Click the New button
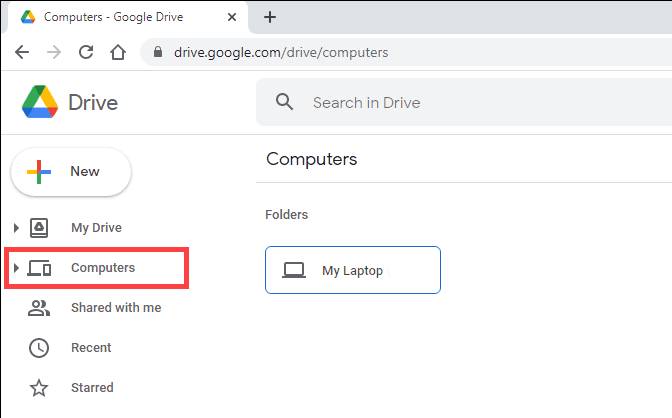 point(71,172)
